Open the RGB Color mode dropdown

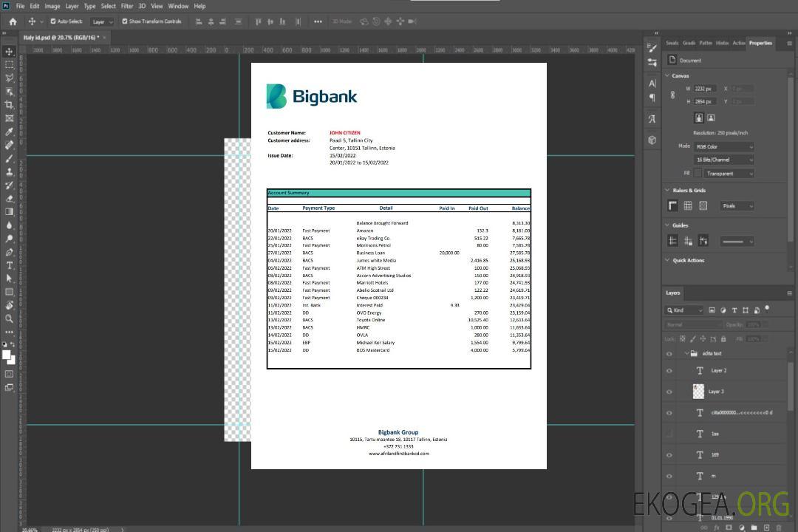[x=724, y=146]
